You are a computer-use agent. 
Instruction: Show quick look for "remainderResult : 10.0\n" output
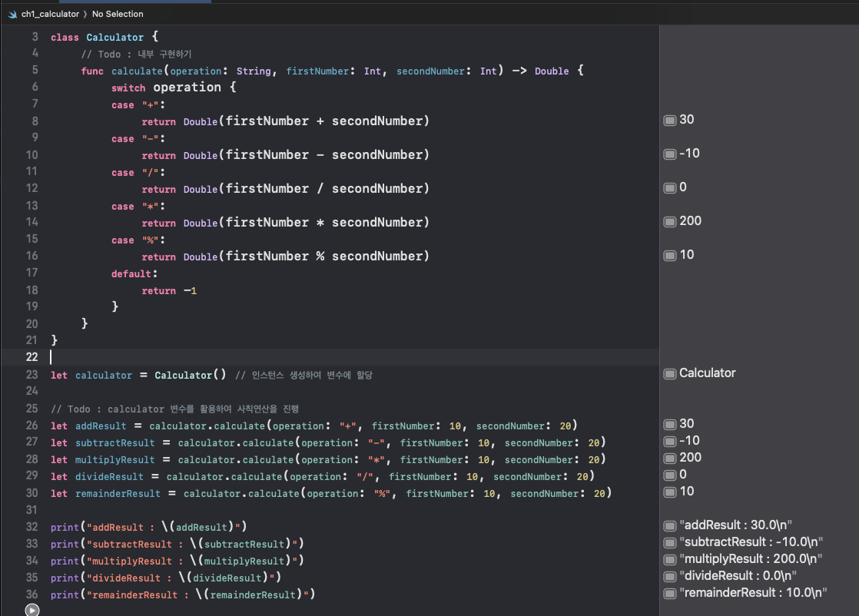coord(669,594)
